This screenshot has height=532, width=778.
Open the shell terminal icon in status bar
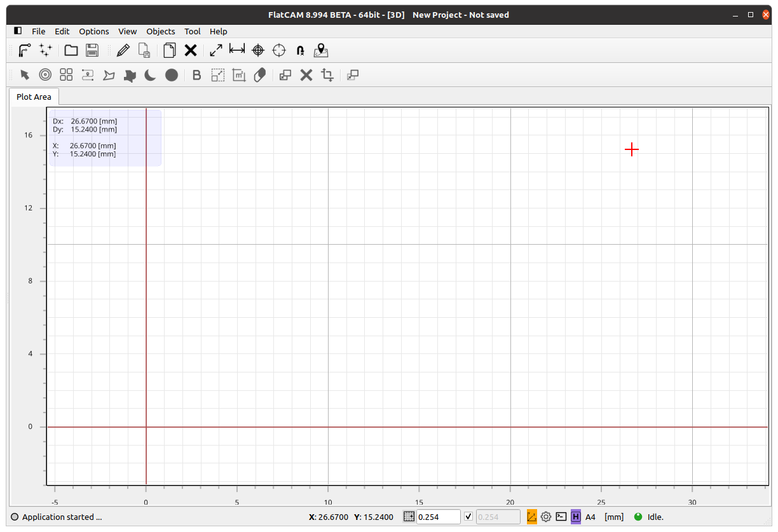point(561,517)
